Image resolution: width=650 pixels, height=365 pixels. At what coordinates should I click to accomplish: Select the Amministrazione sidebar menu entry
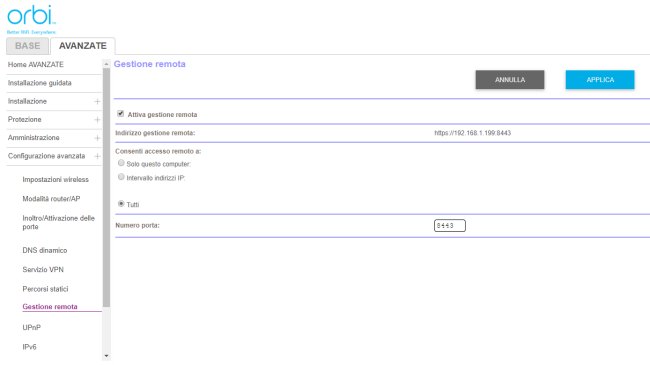point(34,138)
